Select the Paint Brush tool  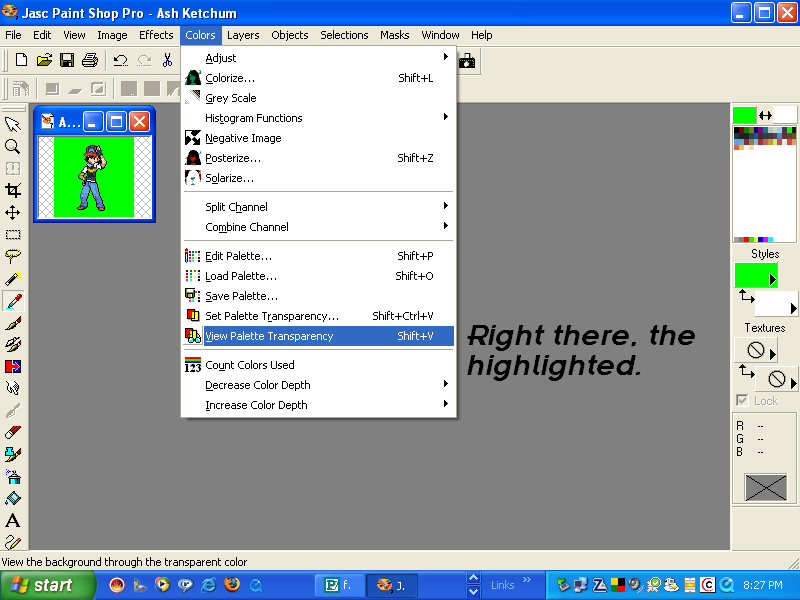13,323
